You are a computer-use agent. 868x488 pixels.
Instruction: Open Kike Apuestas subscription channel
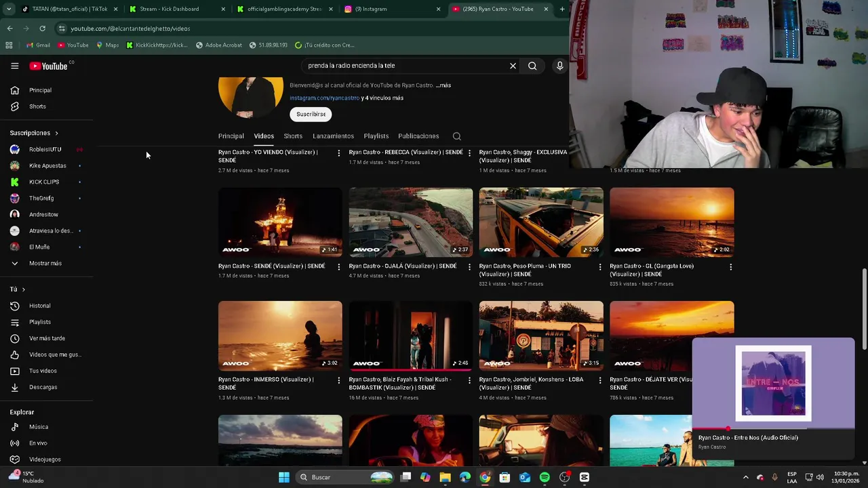point(46,166)
